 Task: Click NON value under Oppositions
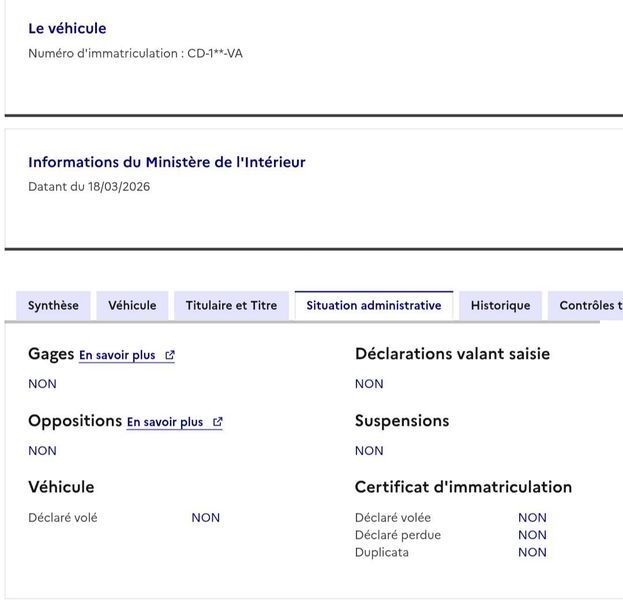click(x=42, y=451)
